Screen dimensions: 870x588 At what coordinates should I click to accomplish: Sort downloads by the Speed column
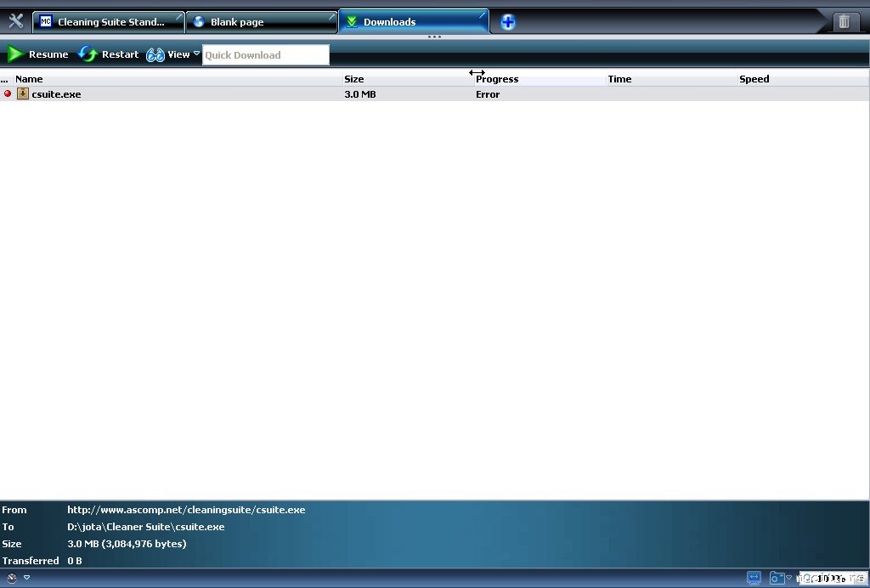[803, 79]
